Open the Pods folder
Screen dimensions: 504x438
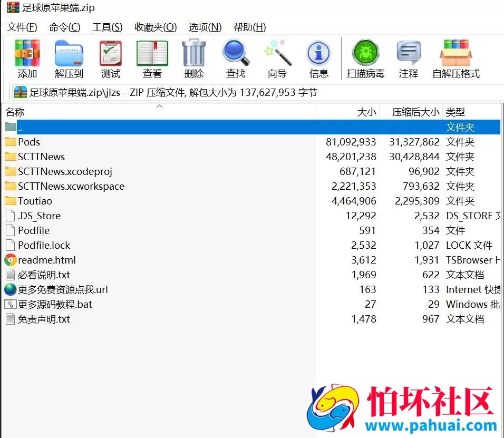(x=29, y=142)
